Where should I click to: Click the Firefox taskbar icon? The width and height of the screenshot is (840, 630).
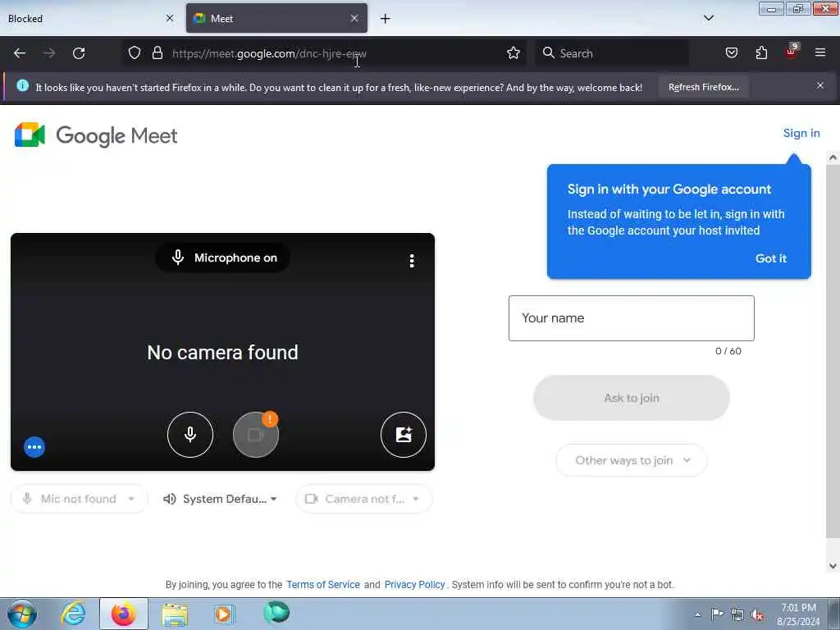click(x=124, y=614)
